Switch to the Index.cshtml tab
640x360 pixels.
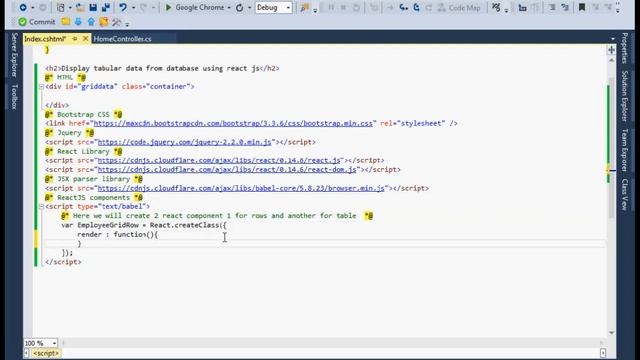tap(45, 39)
